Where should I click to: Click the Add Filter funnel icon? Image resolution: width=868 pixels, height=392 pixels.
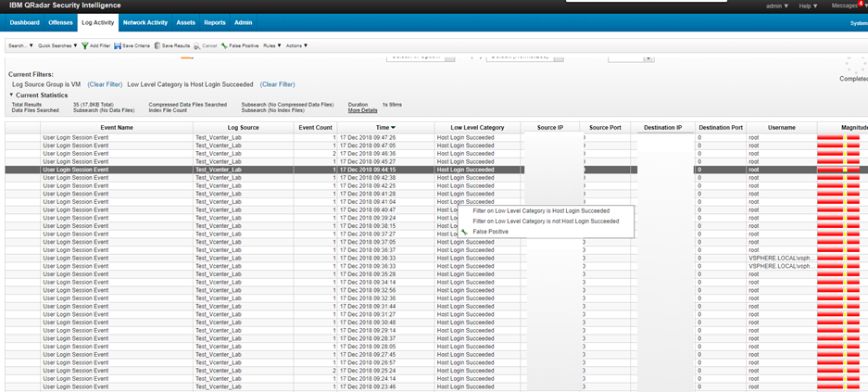coord(84,46)
